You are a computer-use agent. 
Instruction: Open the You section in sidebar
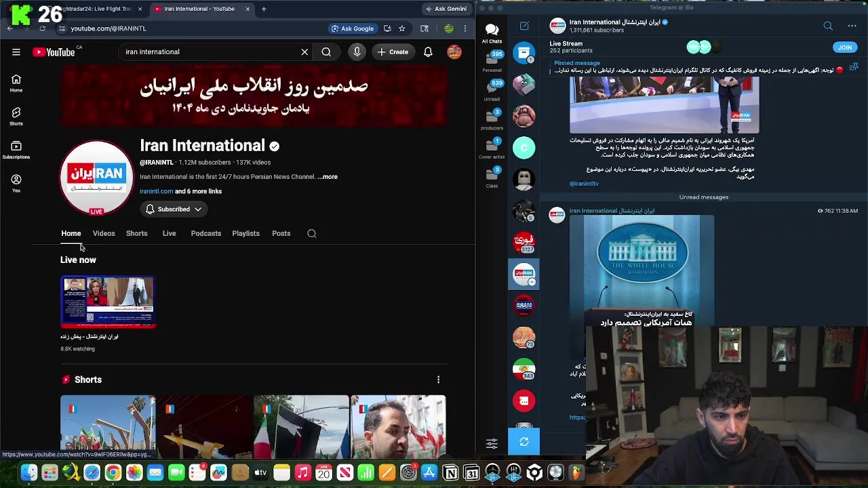[16, 183]
